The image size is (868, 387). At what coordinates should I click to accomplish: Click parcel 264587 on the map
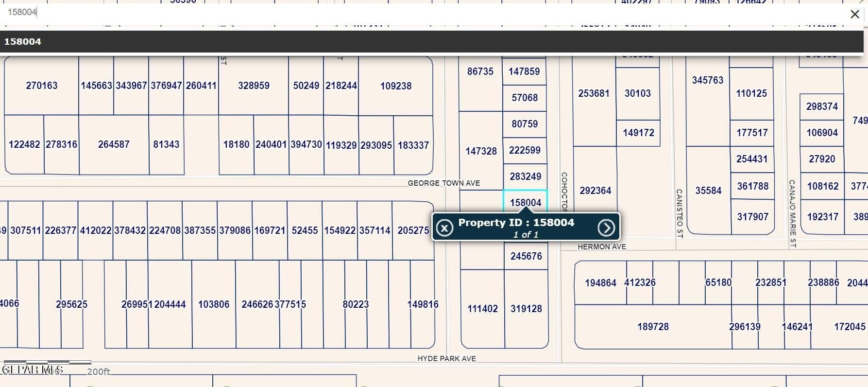tap(114, 144)
